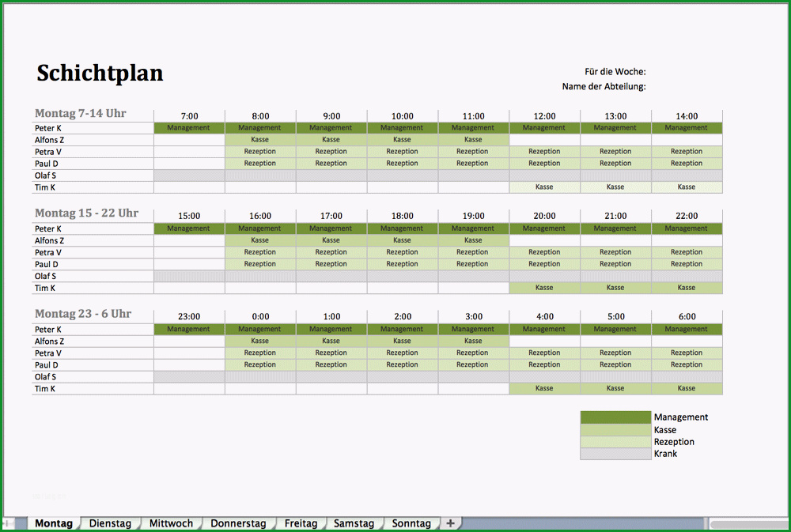Select Alfons Z's Kasse cell at 8:00
Viewport: 791px width, 532px height.
pos(260,140)
